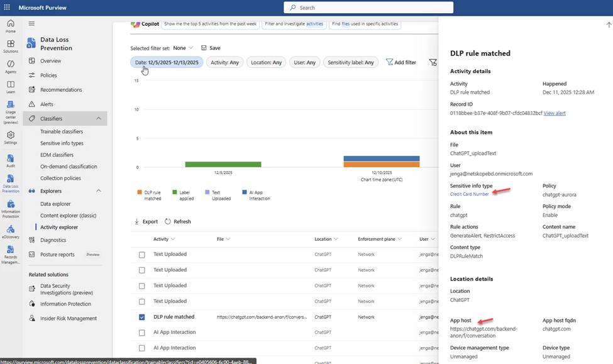Open Learn icon in left rail
Viewport: 613px width, 364px height.
pos(11,84)
